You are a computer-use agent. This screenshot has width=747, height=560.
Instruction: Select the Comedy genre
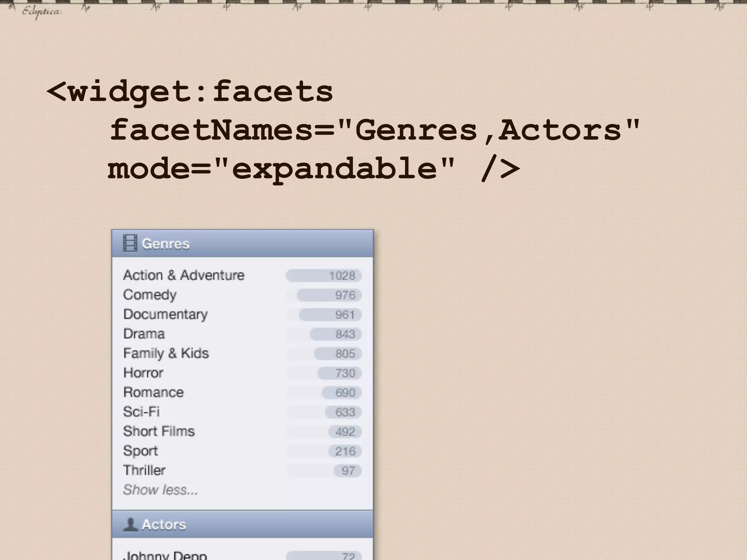coord(150,295)
